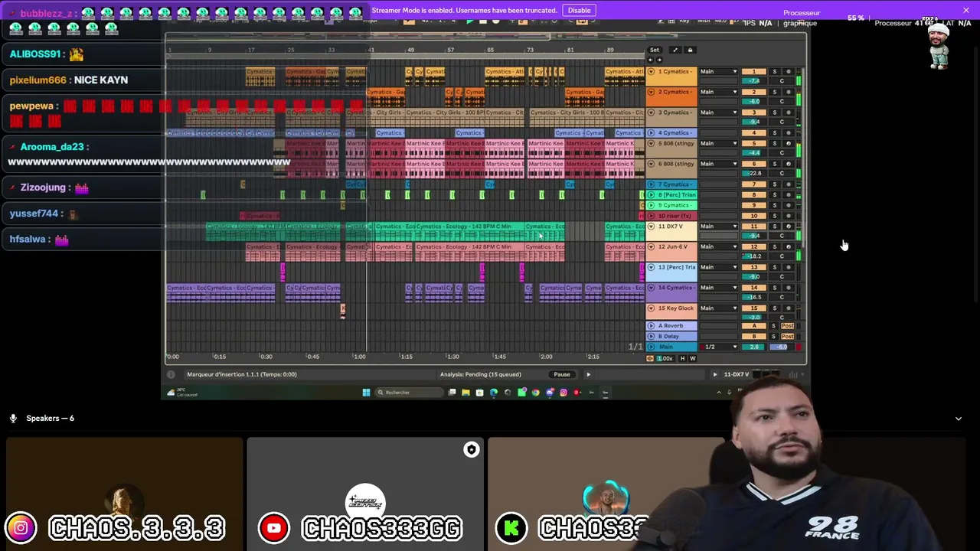Click the play icon on track 4 Cymatics
The width and height of the screenshot is (980, 551).
point(651,133)
